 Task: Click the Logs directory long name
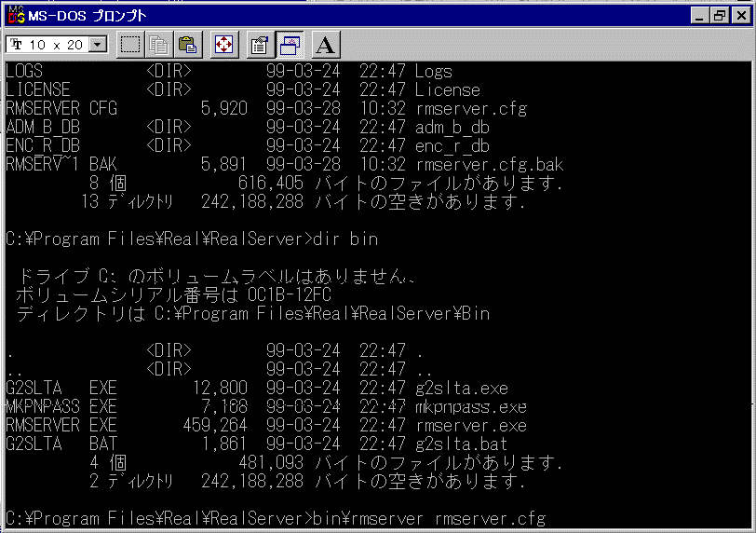point(434,72)
